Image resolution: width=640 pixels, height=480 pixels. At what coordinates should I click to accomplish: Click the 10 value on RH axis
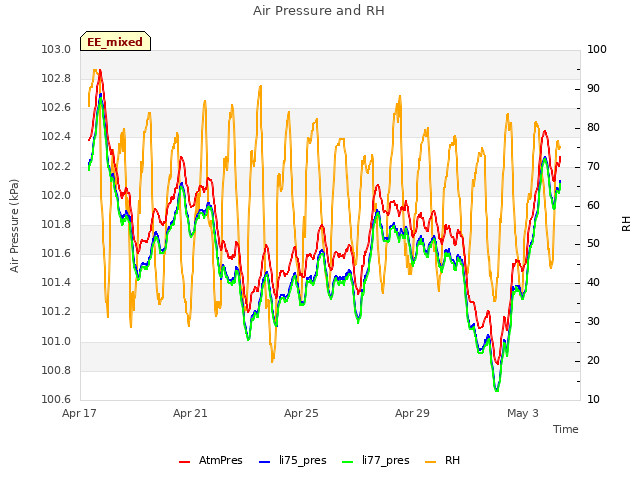pyautogui.click(x=593, y=400)
